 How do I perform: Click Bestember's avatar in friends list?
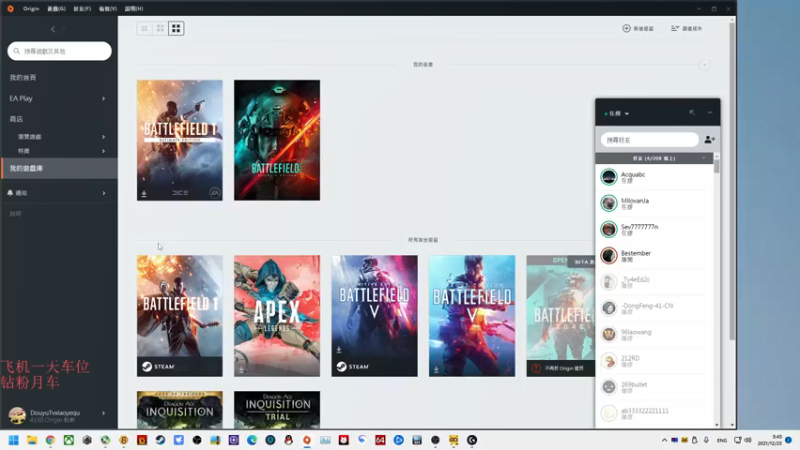point(609,256)
